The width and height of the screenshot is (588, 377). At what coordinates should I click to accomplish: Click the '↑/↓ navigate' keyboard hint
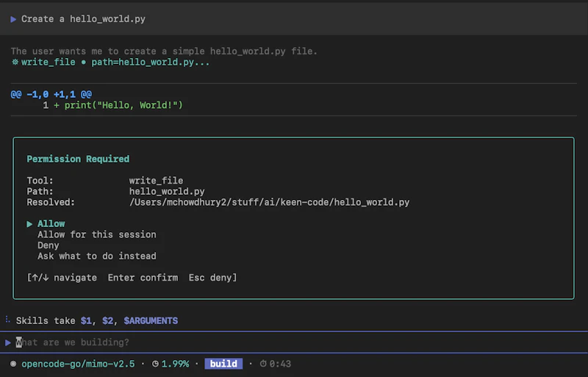pos(65,278)
